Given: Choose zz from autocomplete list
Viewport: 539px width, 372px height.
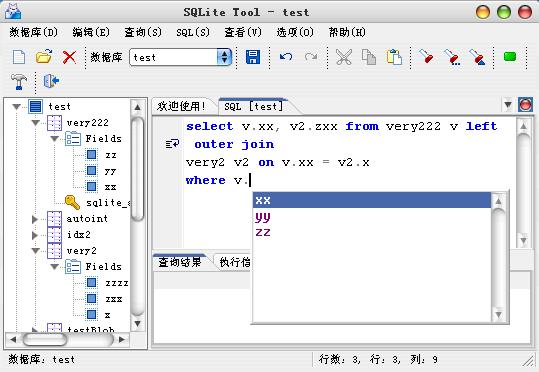Looking at the screenshot, I should click(372, 232).
